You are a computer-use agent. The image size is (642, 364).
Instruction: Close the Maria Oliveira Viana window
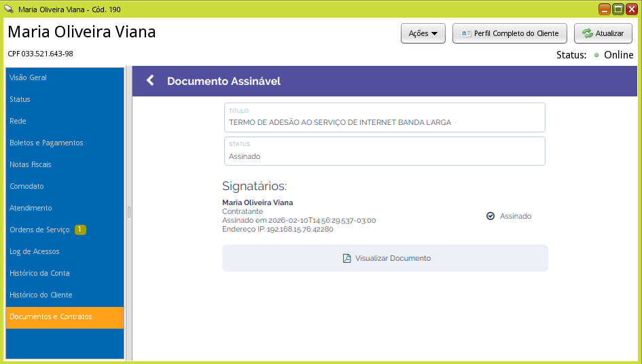(631, 9)
